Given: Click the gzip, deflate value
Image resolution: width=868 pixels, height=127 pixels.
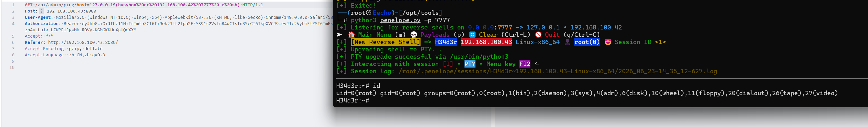Looking at the screenshot, I should [x=86, y=49].
